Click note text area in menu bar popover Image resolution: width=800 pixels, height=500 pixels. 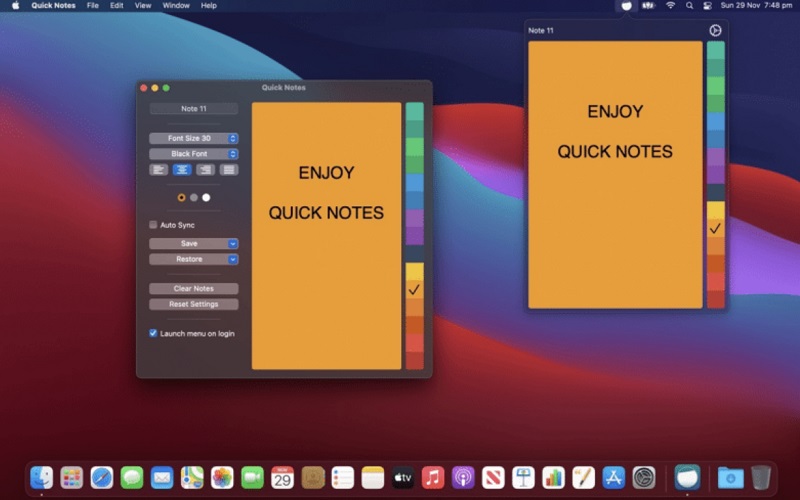coord(615,174)
